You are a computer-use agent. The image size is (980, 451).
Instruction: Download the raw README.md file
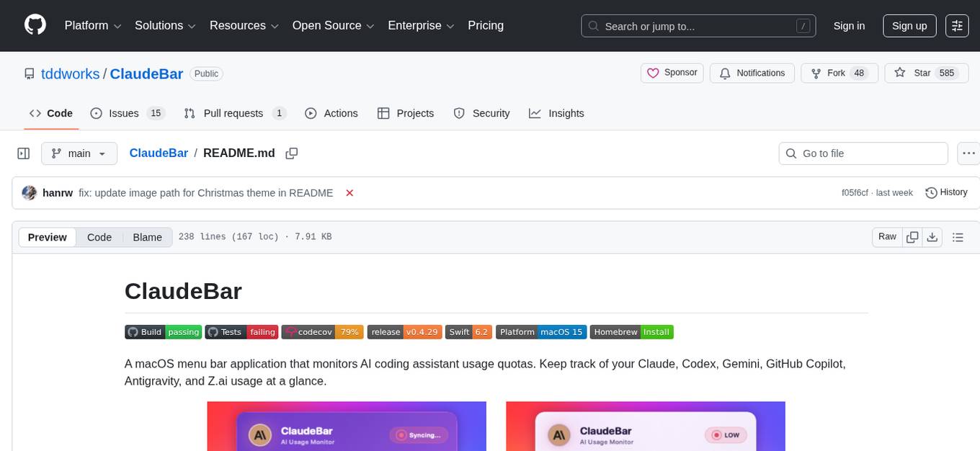coord(932,236)
